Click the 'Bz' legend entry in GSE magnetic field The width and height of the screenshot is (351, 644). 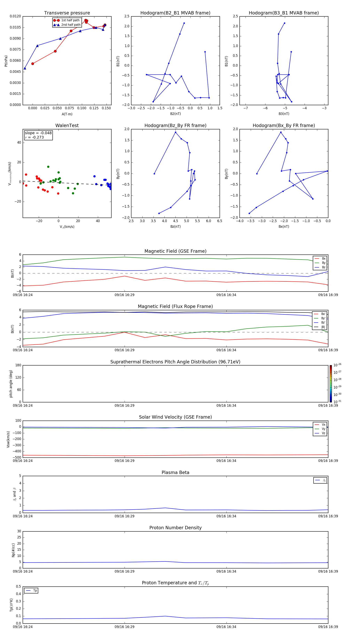[320, 268]
